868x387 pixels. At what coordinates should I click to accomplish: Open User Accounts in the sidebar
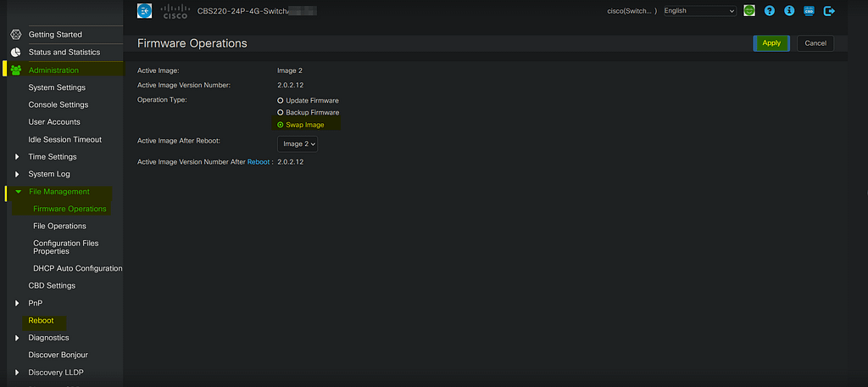coord(54,122)
